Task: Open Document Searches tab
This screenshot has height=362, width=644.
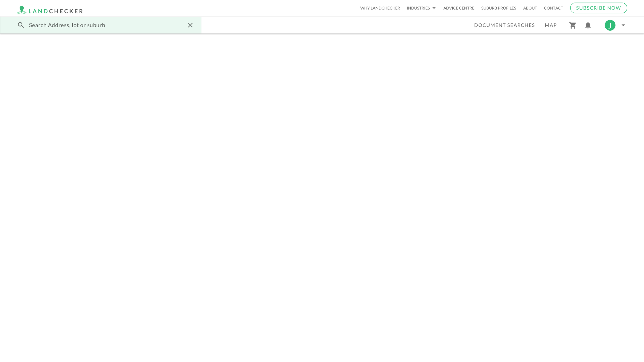Action: [x=504, y=25]
